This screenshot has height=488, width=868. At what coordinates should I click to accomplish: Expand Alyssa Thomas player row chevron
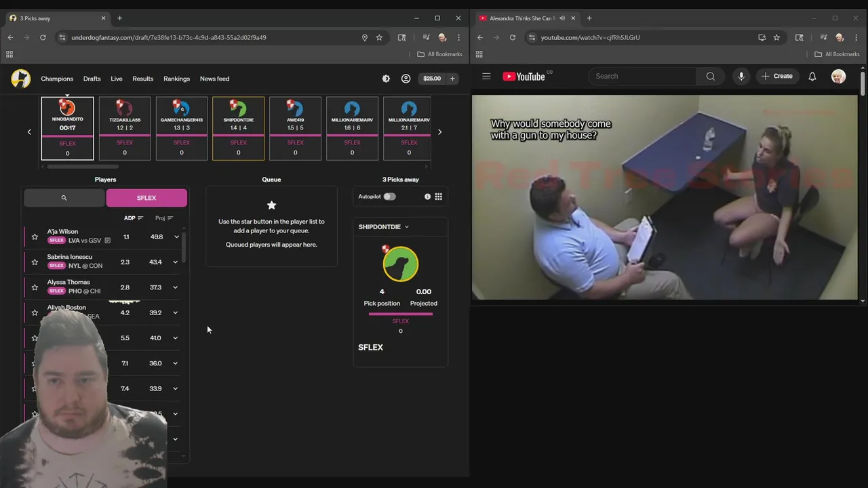click(x=176, y=287)
